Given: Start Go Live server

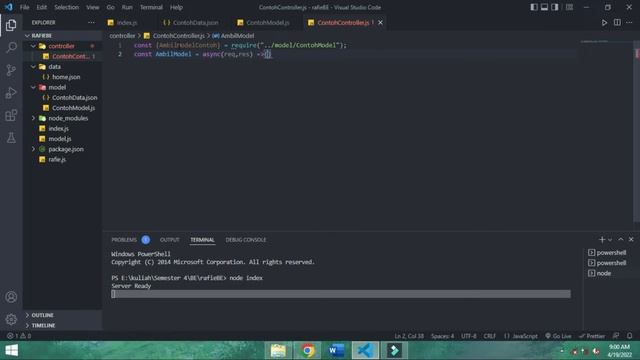Looking at the screenshot, I should click(558, 336).
